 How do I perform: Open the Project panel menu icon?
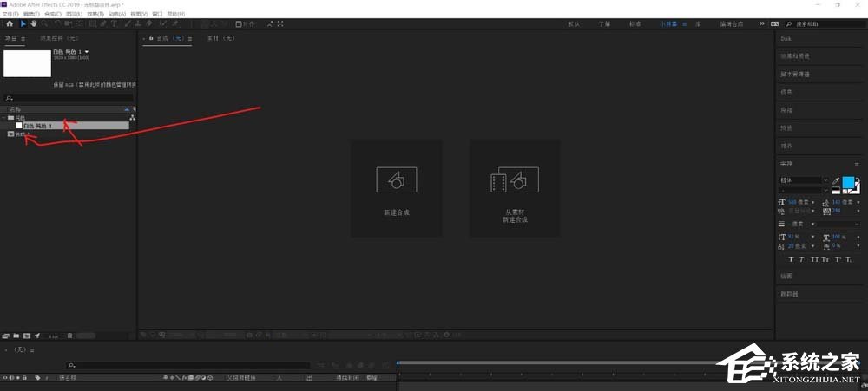tap(23, 38)
